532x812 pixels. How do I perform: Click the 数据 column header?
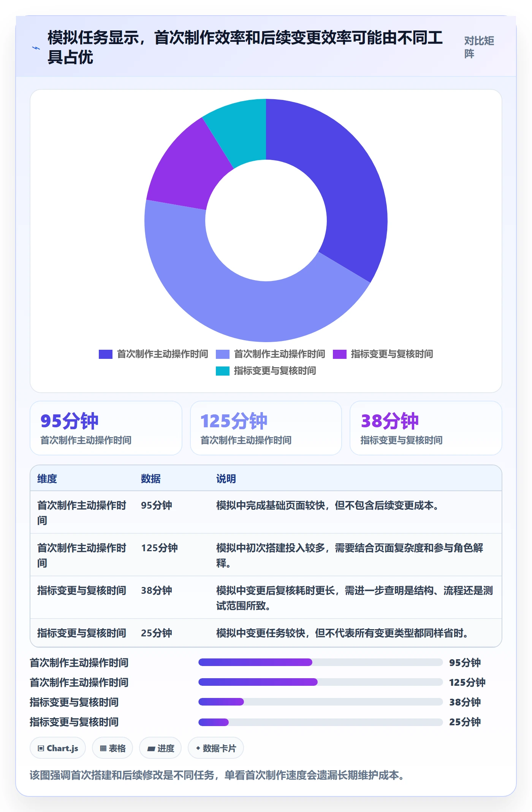[x=151, y=479]
